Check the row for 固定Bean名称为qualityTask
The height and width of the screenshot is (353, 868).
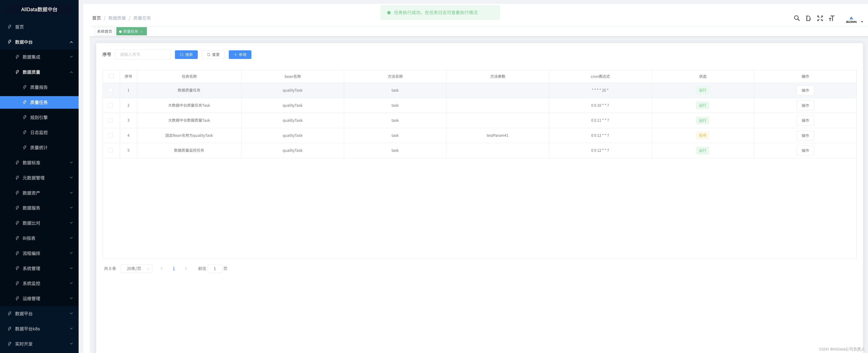110,135
